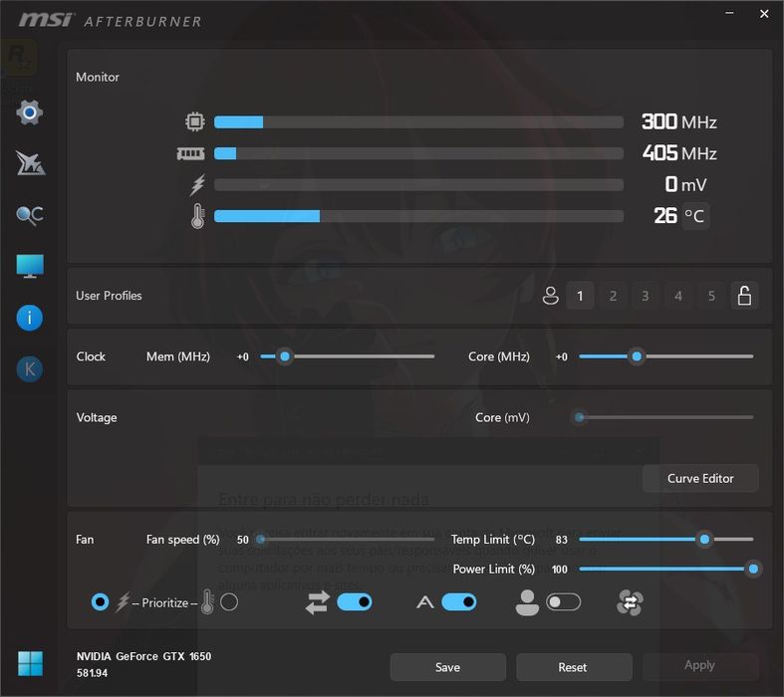Screen dimensions: 784x697
Task: Select user profile 4
Action: click(x=678, y=296)
